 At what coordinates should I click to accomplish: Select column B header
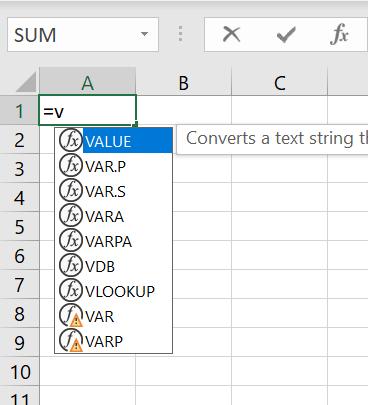point(184,82)
